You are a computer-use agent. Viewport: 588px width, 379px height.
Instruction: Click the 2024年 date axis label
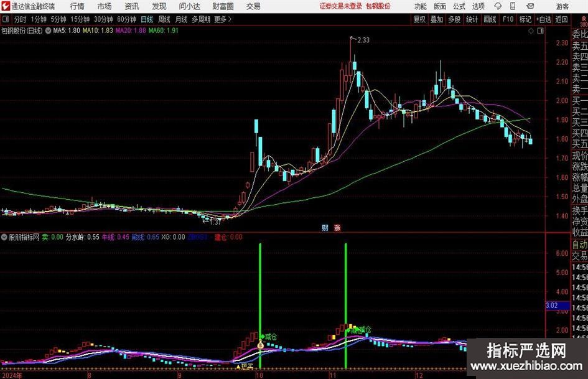click(x=12, y=375)
